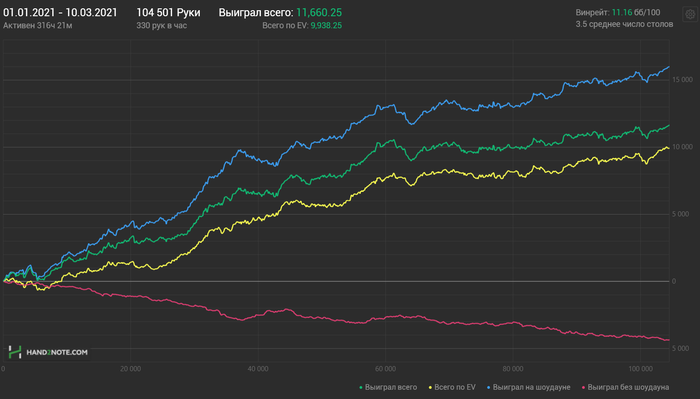This screenshot has width=700, height=399.
Task: Click the 'Выиграл всего:' header label
Action: (x=256, y=12)
